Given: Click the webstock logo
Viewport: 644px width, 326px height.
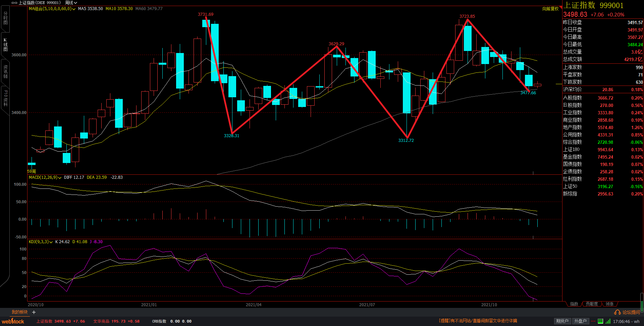Looking at the screenshot, I should [x=13, y=321].
